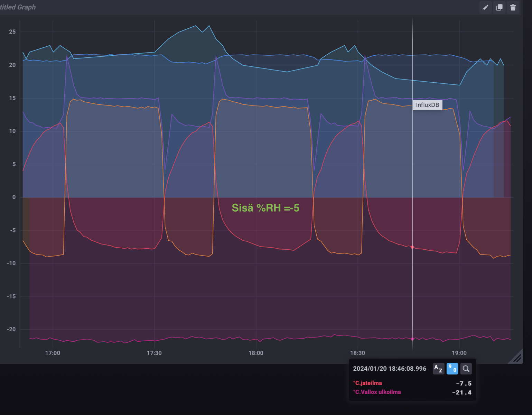Grab the diagonal resize handle of panel
The height and width of the screenshot is (415, 532).
[517, 358]
